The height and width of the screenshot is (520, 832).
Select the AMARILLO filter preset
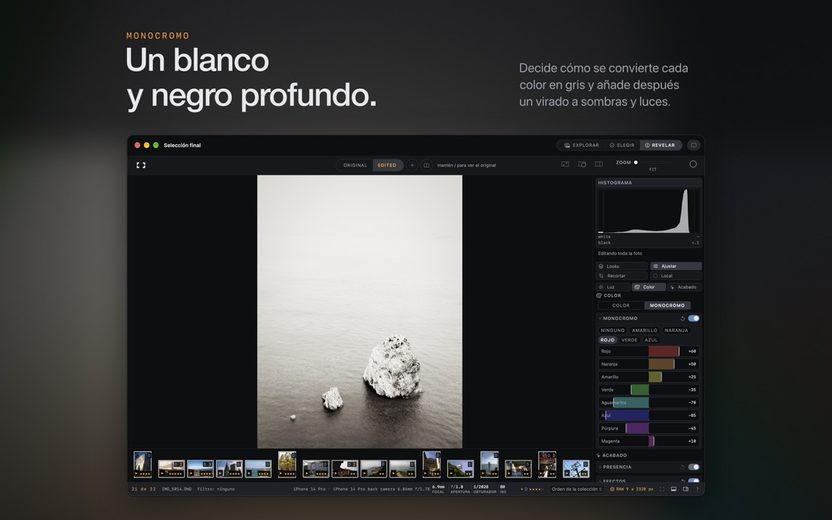[x=644, y=330]
